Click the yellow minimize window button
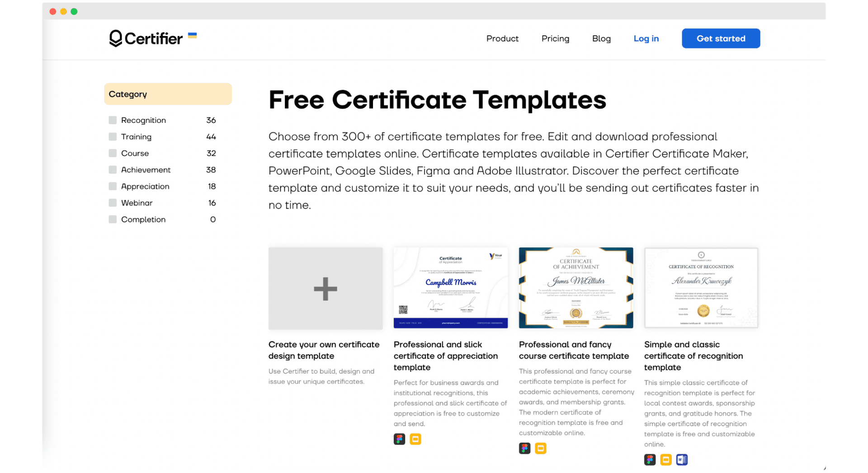This screenshot has height=473, width=868. pyautogui.click(x=63, y=11)
